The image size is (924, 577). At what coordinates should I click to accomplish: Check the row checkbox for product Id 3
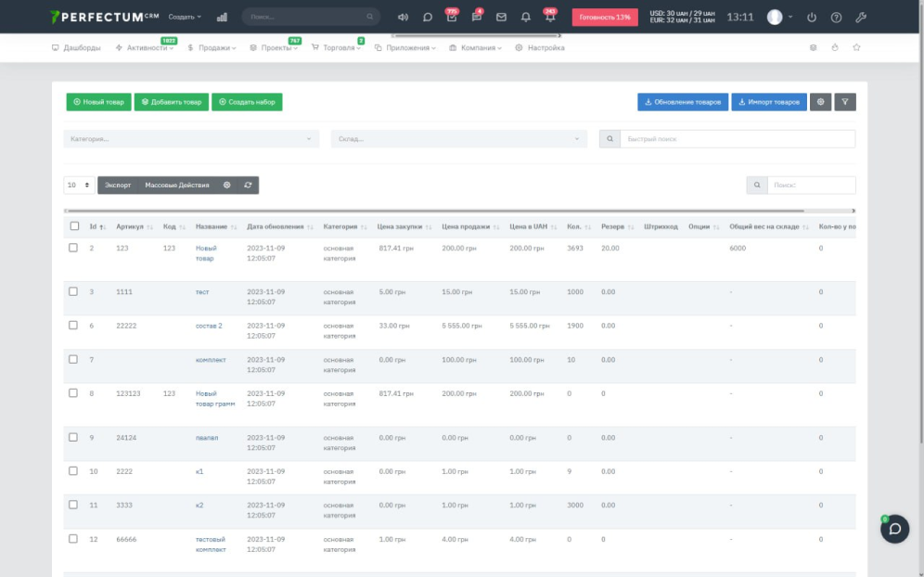click(x=74, y=292)
